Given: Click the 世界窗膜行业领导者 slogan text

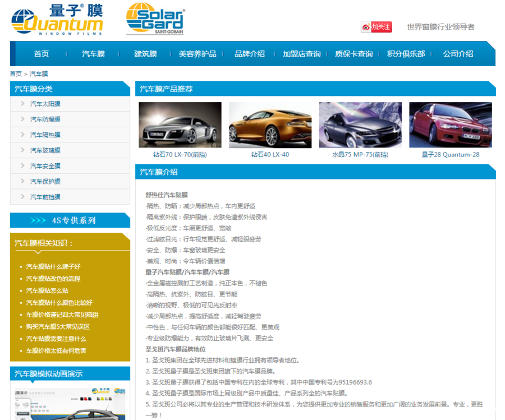Looking at the screenshot, I should tap(440, 27).
